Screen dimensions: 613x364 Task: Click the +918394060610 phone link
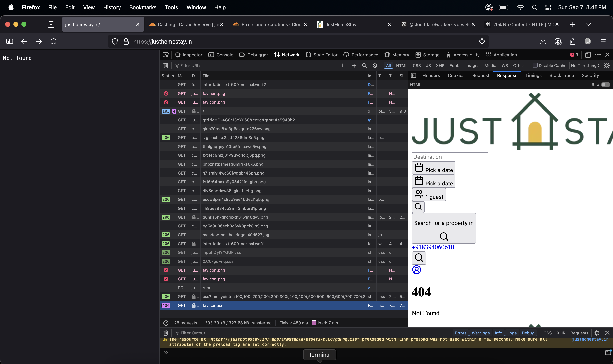point(433,247)
